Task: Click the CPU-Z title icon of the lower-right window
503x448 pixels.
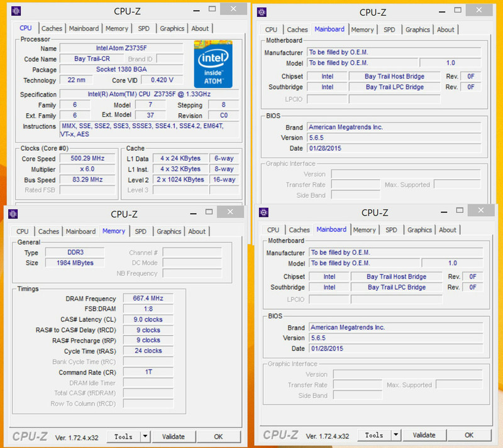Action: 264,212
